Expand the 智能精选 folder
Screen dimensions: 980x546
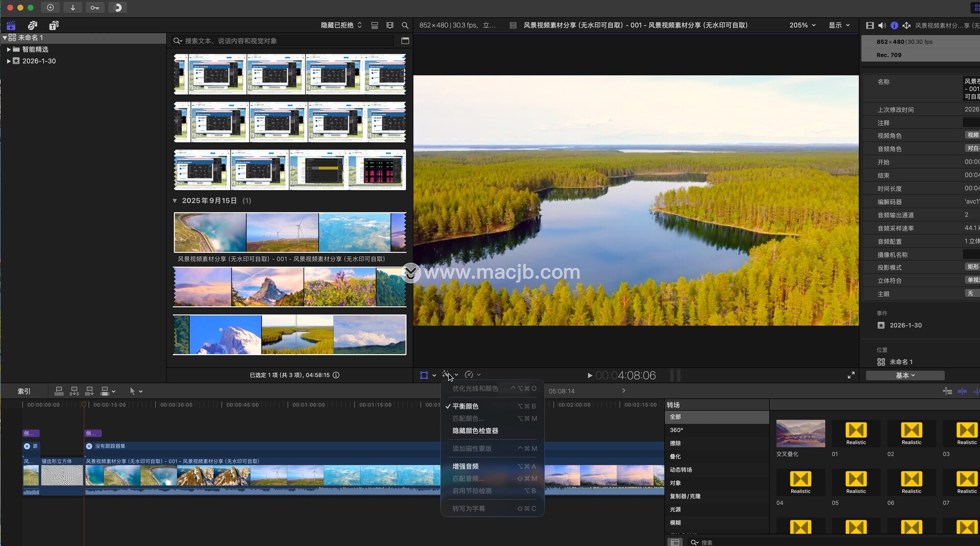click(9, 49)
